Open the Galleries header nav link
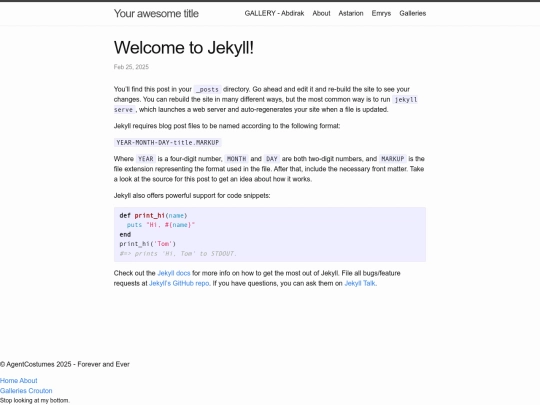Image resolution: width=540 pixels, height=405 pixels. point(413,13)
